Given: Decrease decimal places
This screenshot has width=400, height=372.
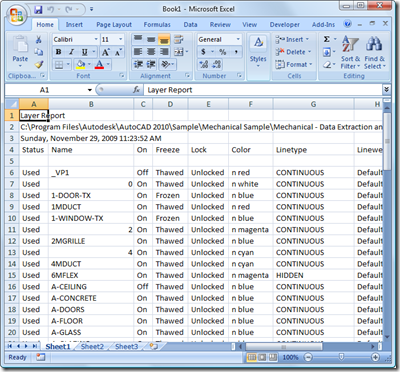Looking at the screenshot, I should [x=217, y=64].
